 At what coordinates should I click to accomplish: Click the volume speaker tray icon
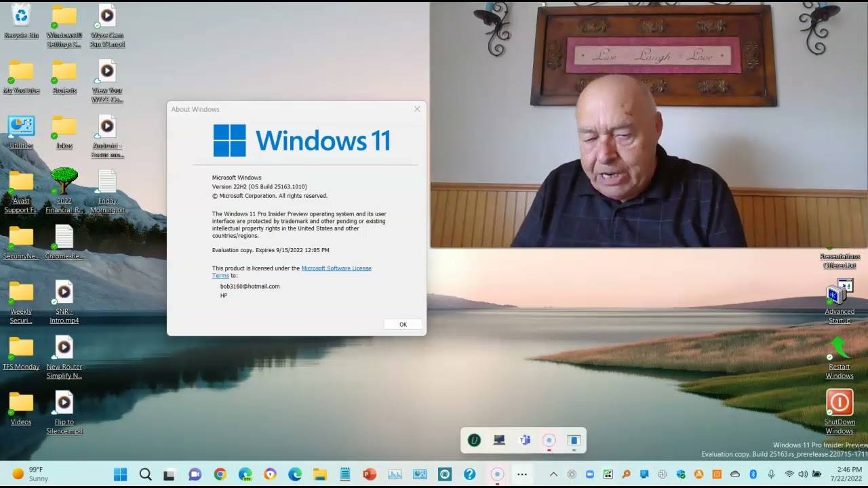803,474
